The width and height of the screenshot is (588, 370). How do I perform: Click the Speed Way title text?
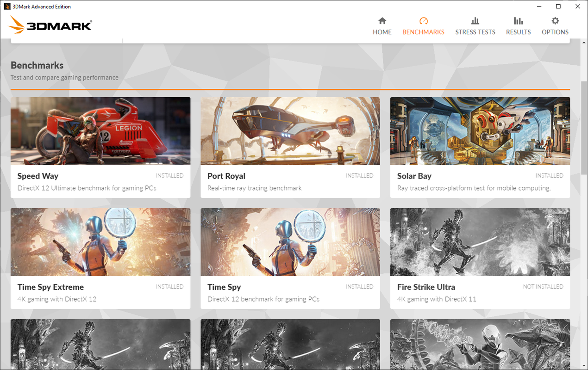click(38, 176)
